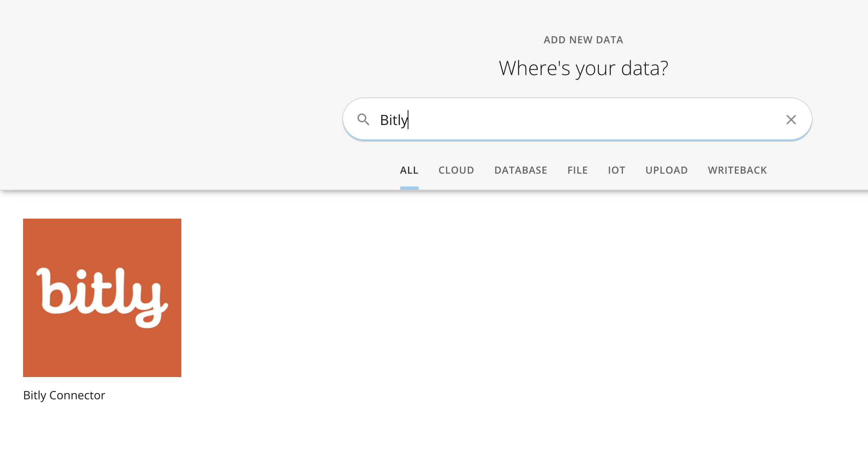The width and height of the screenshot is (868, 462).
Task: Click inside the search text field
Action: [x=536, y=120]
